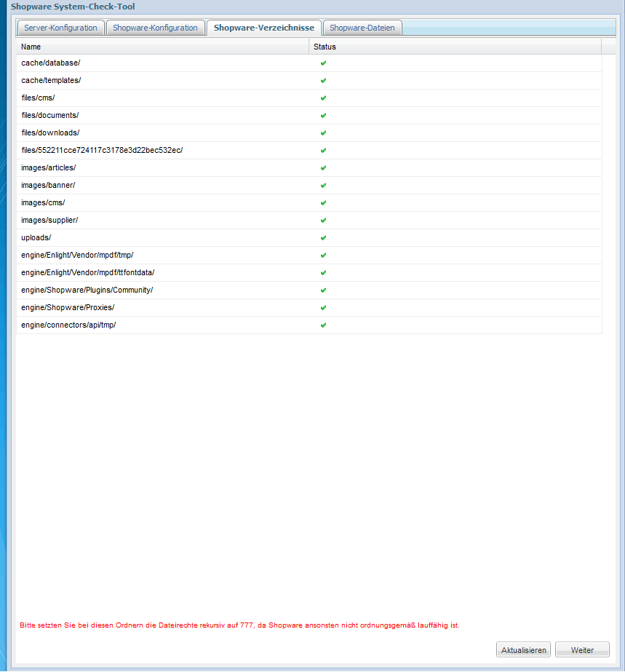Image resolution: width=625 pixels, height=672 pixels.
Task: Select the cache/database/ directory name
Action: (50, 63)
